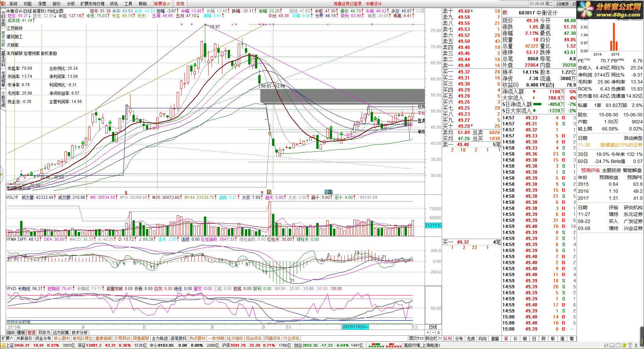Click the 智能解盘 tab in info panel
The height and width of the screenshot is (349, 644).
coord(632,170)
